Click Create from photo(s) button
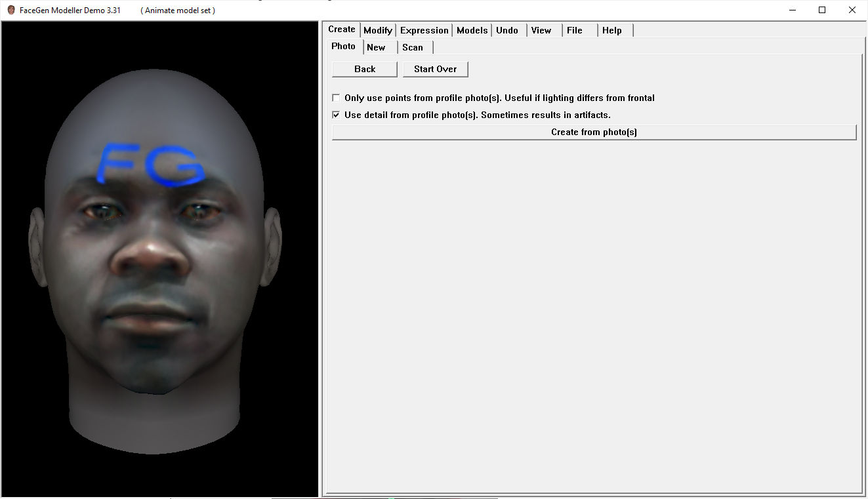 point(594,132)
